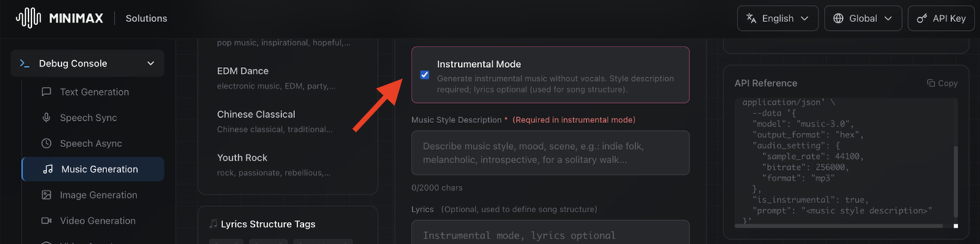Click the Image Generation picture icon
980x244 pixels.
click(x=46, y=195)
